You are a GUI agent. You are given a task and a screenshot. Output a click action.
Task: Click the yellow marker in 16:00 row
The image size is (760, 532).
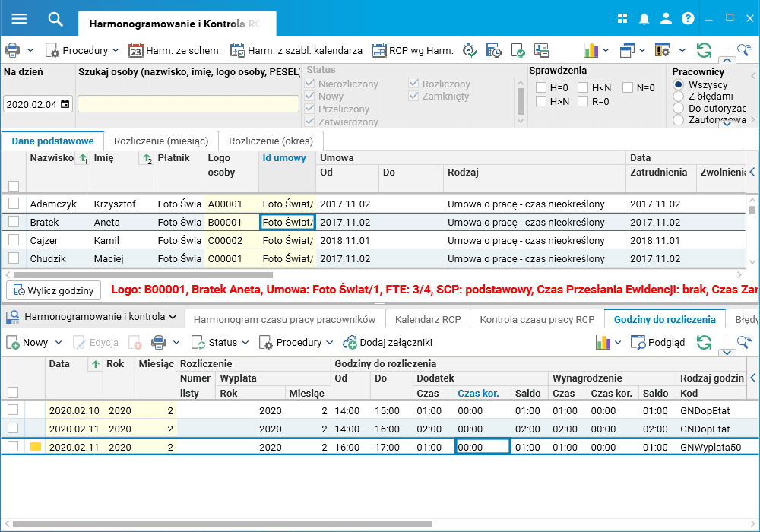tap(36, 447)
